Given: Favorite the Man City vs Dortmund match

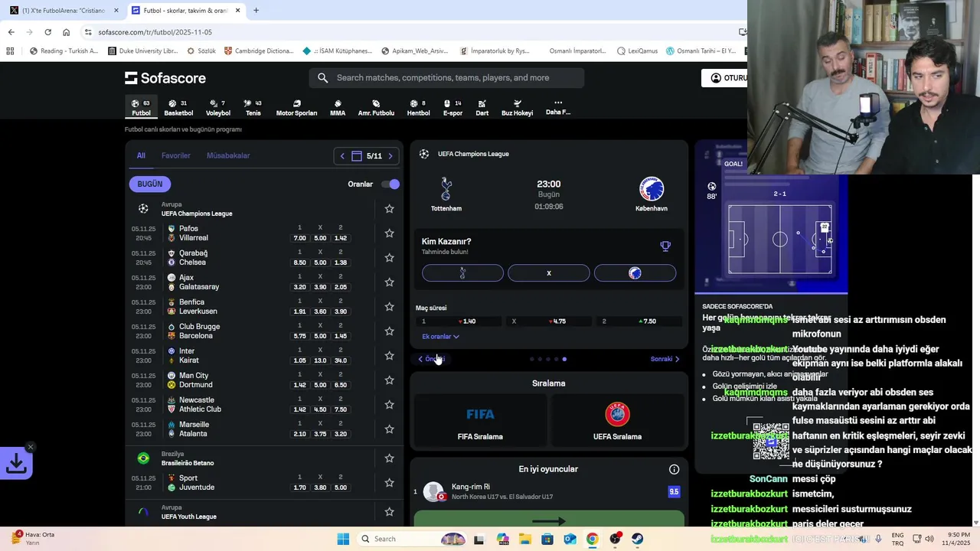Looking at the screenshot, I should tap(389, 380).
